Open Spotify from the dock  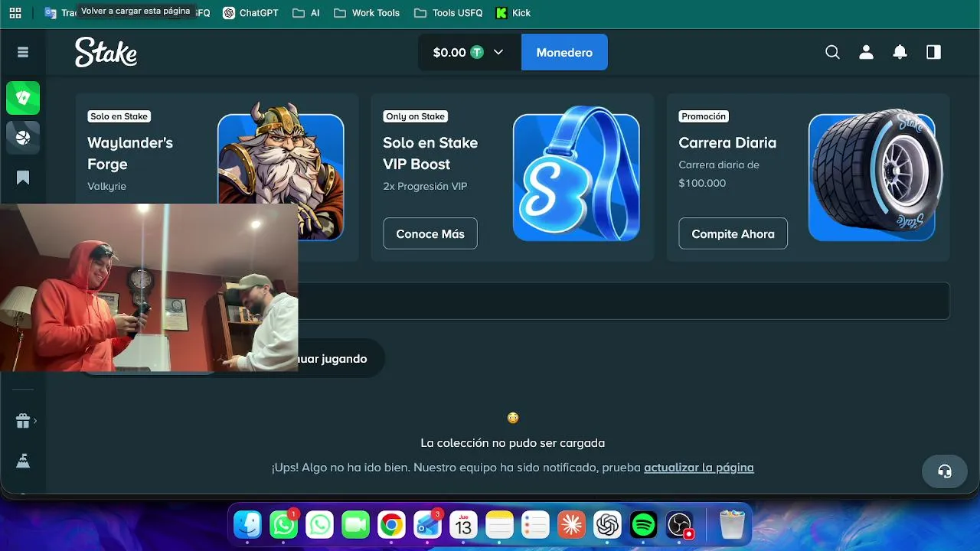coord(643,525)
